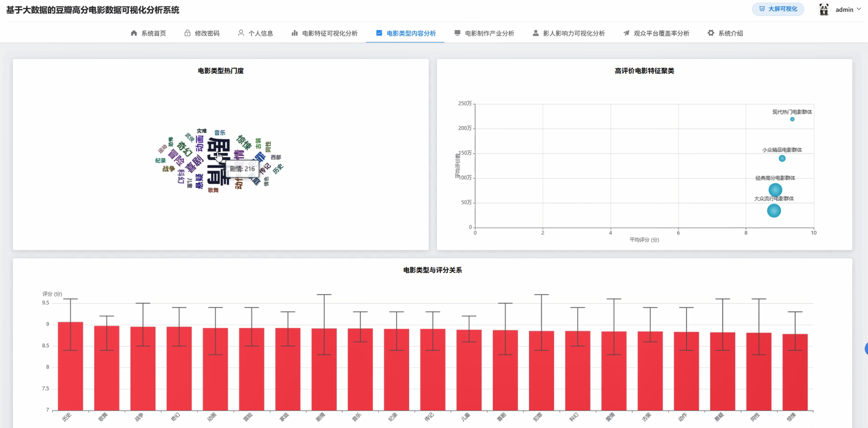Viewport: 868px width, 428px height.
Task: Click the 现代热门电影群体 bubble
Action: (792, 119)
